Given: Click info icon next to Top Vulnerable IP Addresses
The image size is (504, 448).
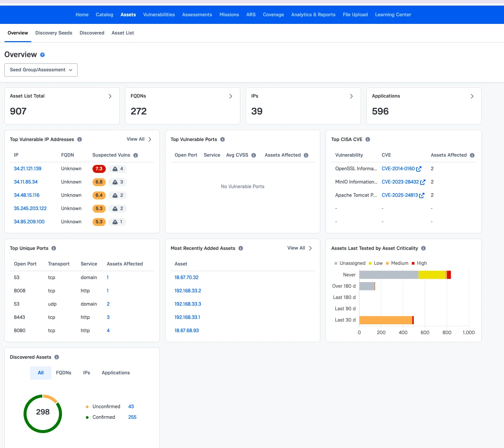Looking at the screenshot, I should click(x=80, y=139).
